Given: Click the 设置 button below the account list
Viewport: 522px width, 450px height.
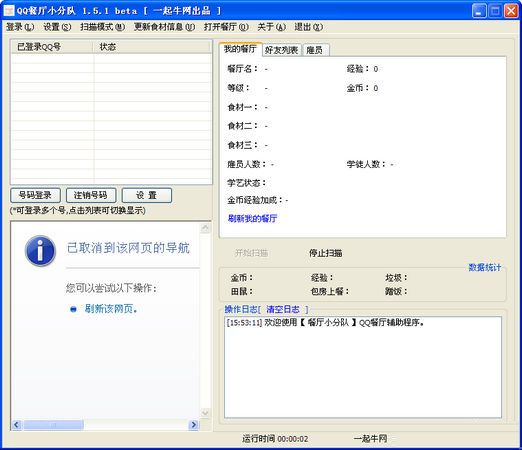Looking at the screenshot, I should click(x=147, y=195).
